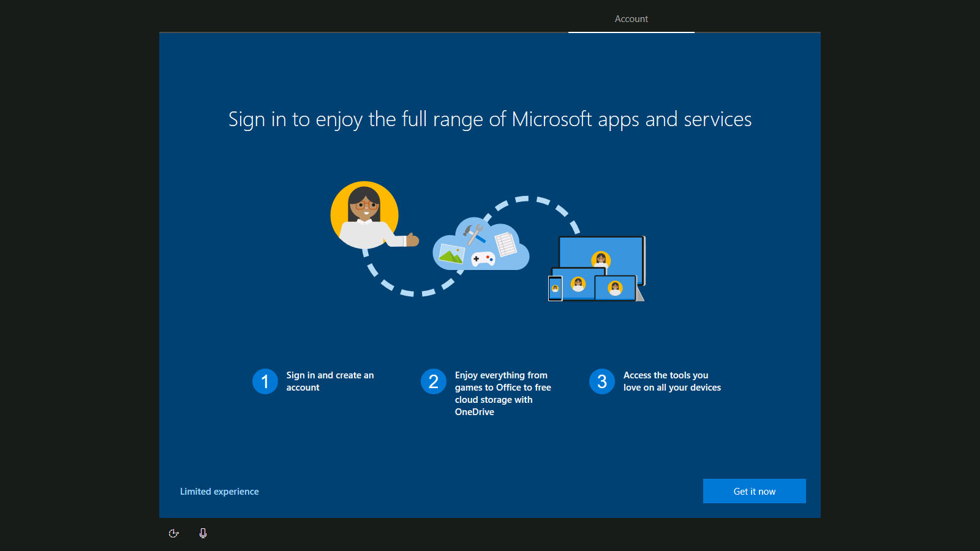Toggle the microphone icon at bottom
The width and height of the screenshot is (980, 551).
pos(203,533)
